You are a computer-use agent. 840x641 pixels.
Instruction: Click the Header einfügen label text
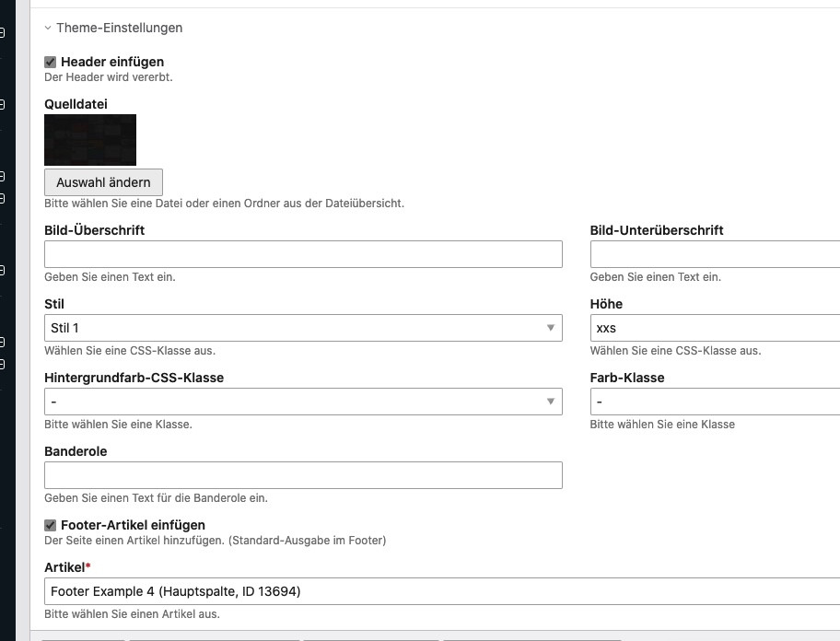(x=112, y=62)
